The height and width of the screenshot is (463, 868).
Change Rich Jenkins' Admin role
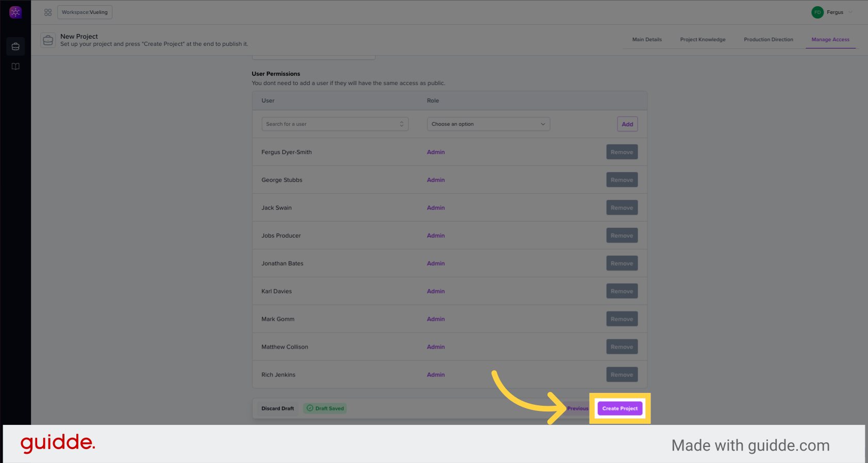pyautogui.click(x=436, y=375)
